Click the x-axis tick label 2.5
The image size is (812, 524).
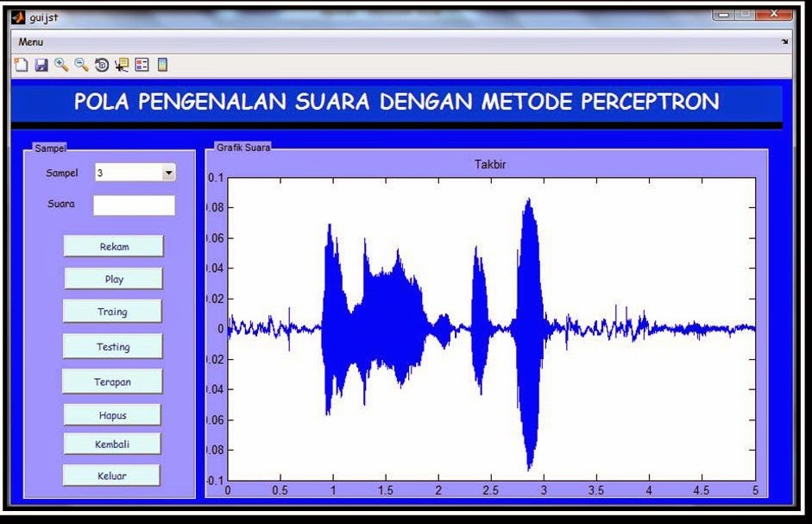point(490,490)
